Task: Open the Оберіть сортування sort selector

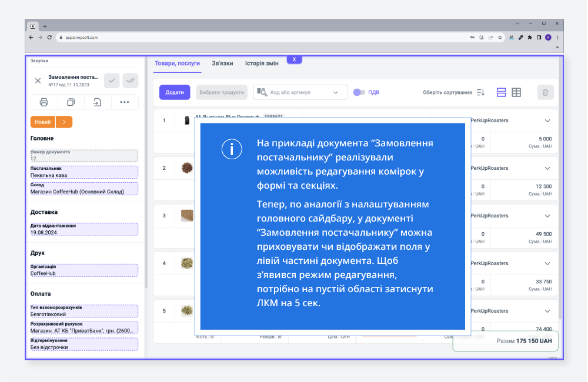Action: click(453, 92)
